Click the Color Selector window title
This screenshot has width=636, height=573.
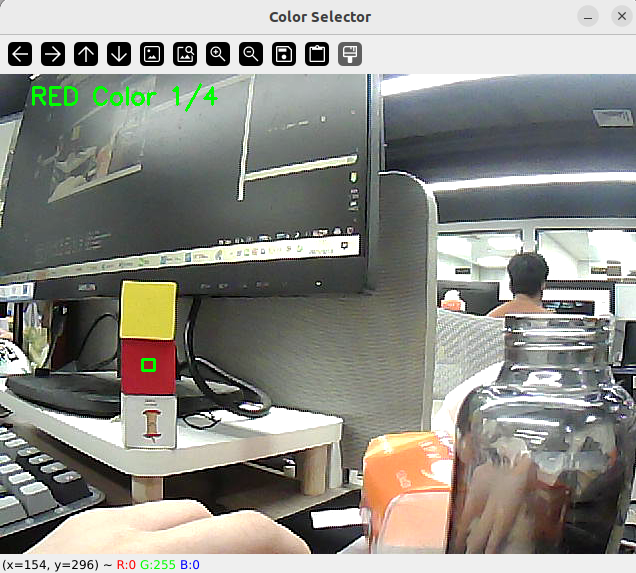(320, 17)
